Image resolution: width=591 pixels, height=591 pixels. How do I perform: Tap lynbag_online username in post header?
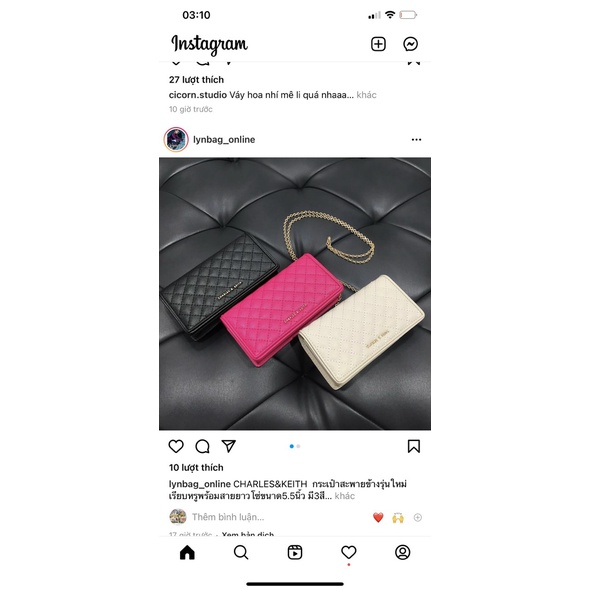(224, 139)
